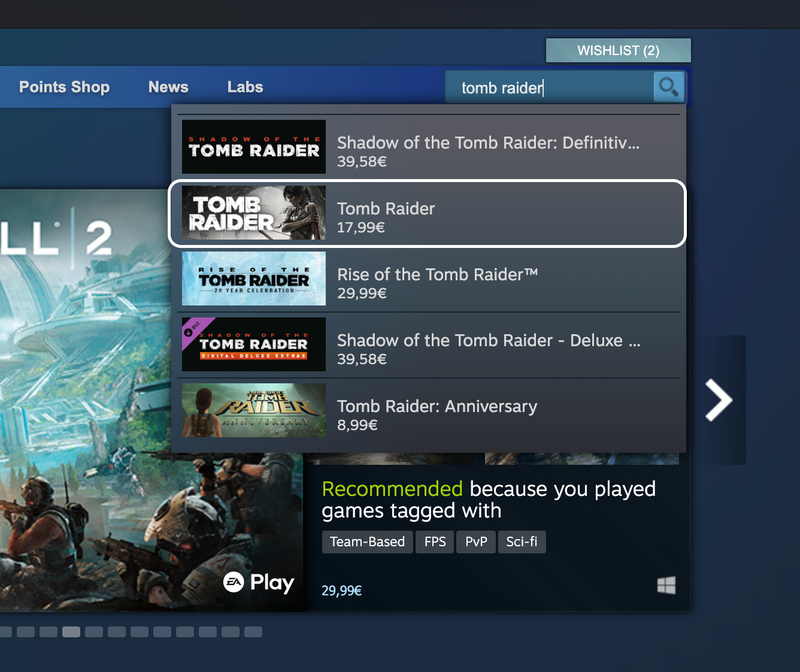Screen dimensions: 800x672
Task: Click the Shadow of the Tomb Raider Definitive thumbnail
Action: (x=254, y=147)
